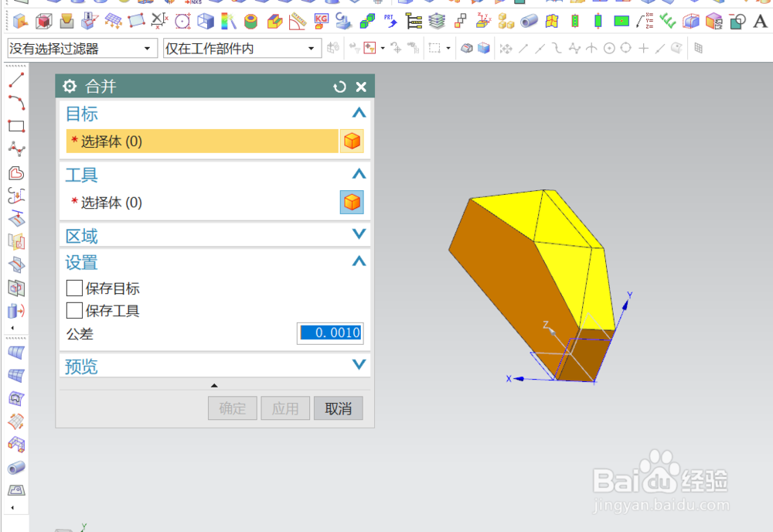
Task: Expand the 预览 section
Action: (x=359, y=364)
